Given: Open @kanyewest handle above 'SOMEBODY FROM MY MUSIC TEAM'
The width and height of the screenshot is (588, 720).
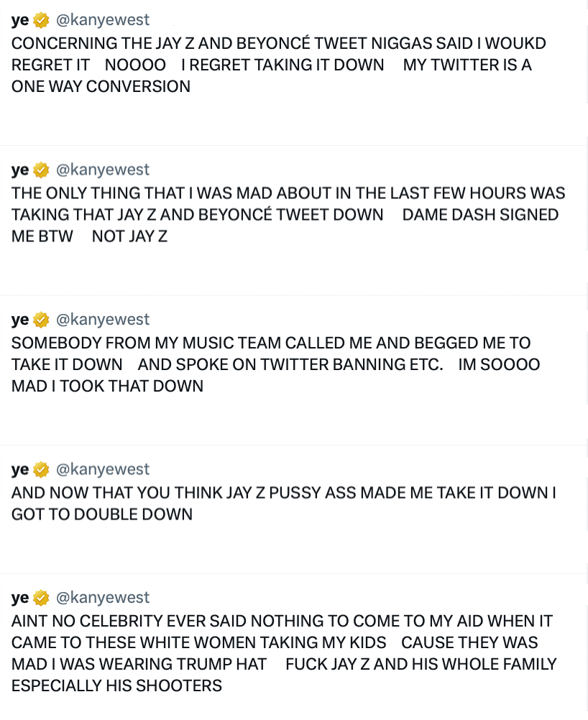Looking at the screenshot, I should click(x=103, y=320).
